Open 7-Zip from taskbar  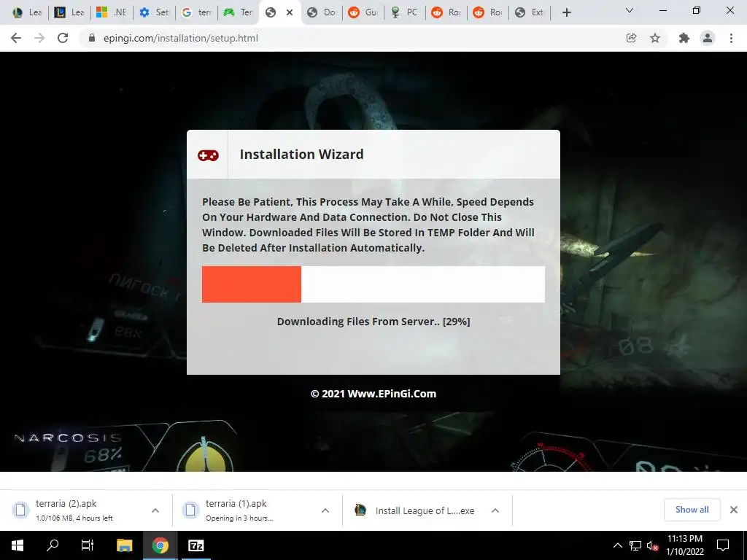point(196,545)
